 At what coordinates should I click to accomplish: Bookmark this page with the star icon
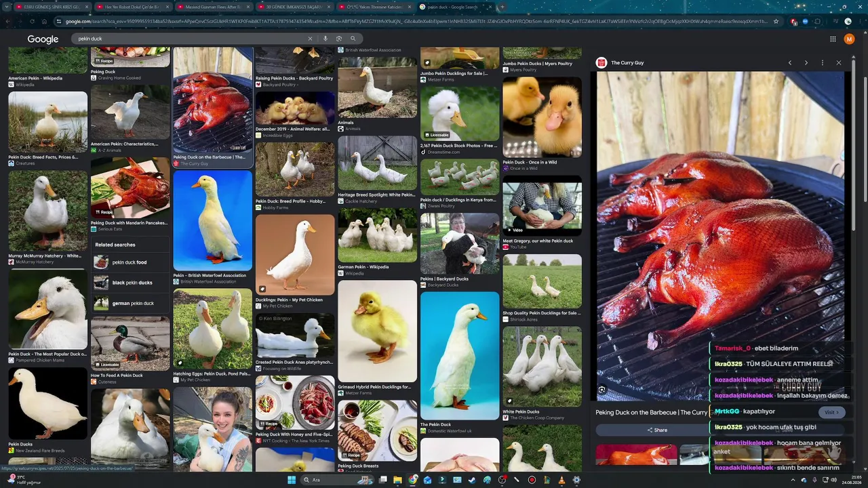point(776,21)
